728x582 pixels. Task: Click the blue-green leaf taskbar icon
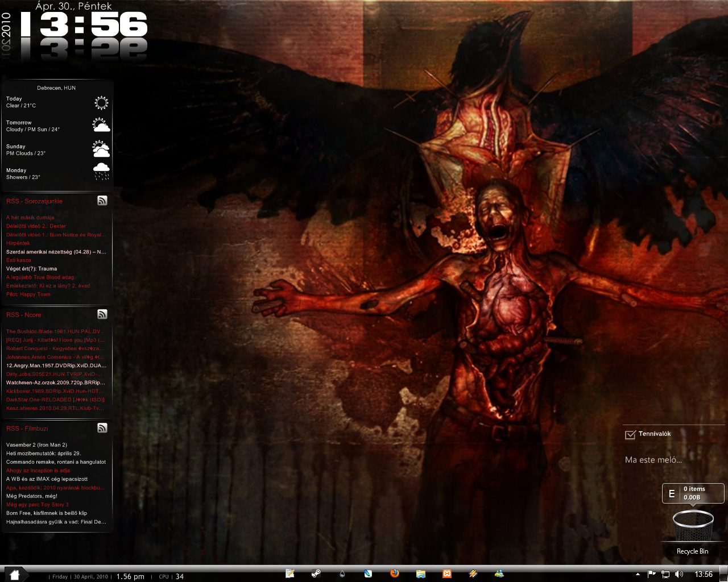tap(369, 574)
